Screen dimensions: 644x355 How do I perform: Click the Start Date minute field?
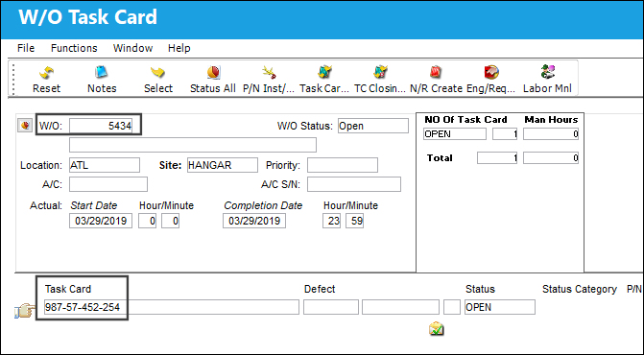(171, 221)
